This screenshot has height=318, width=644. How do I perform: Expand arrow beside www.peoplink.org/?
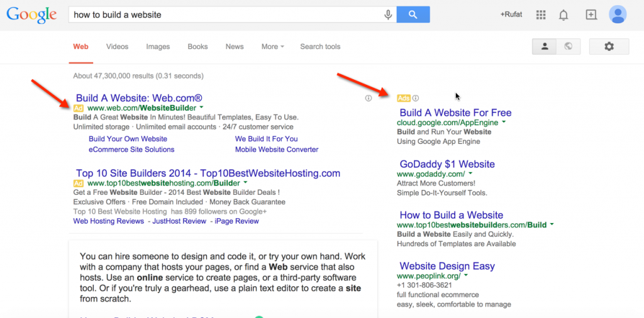(466, 275)
